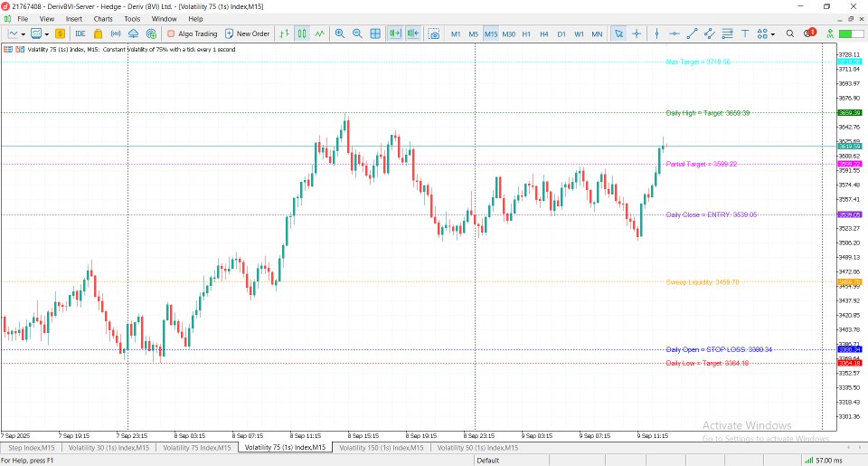The height and width of the screenshot is (466, 868).
Task: Select the trendline drawing tool
Action: point(692,33)
